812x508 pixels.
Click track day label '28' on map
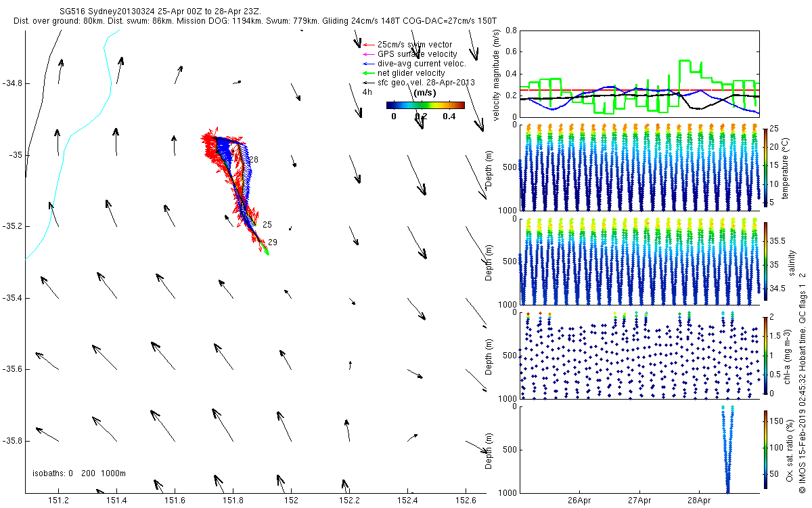(254, 160)
